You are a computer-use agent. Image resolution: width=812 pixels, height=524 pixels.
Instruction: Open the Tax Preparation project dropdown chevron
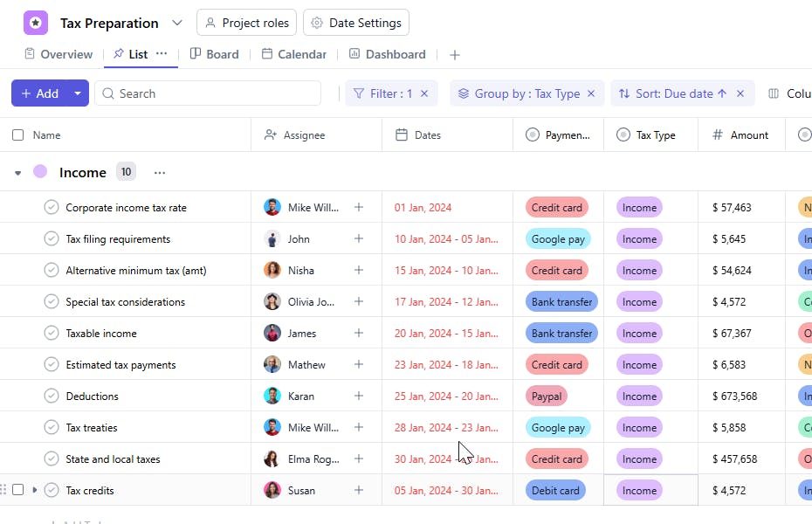coord(177,23)
